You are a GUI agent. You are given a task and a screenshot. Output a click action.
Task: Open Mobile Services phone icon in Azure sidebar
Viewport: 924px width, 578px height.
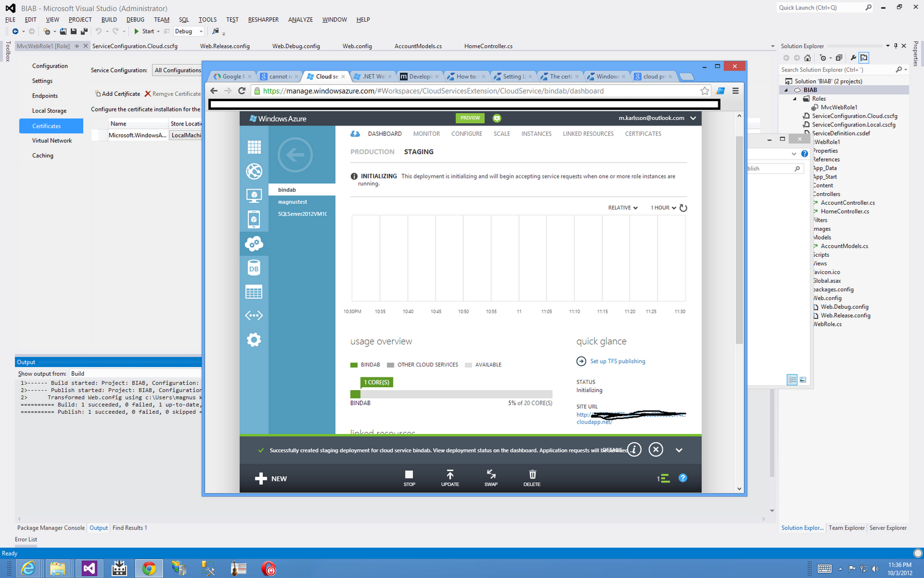click(x=254, y=219)
